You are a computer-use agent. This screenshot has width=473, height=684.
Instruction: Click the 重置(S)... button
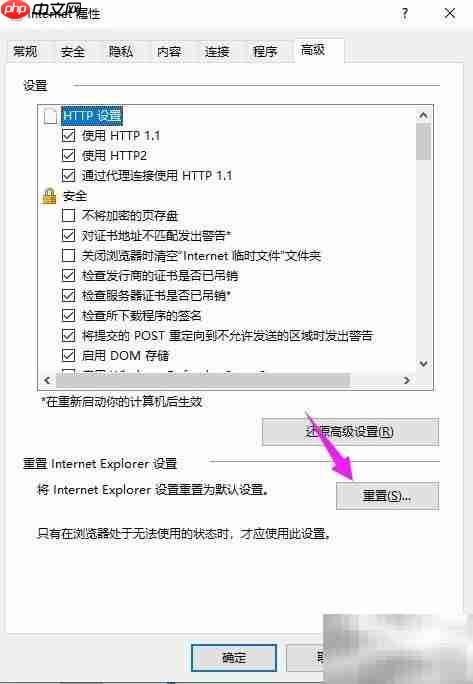(387, 496)
